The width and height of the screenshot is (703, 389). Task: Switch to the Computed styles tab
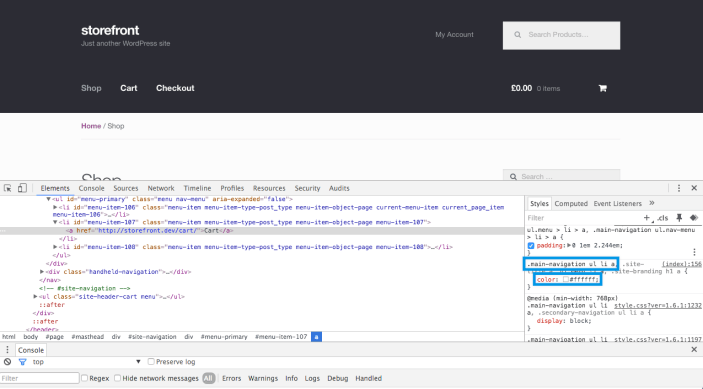(x=571, y=203)
